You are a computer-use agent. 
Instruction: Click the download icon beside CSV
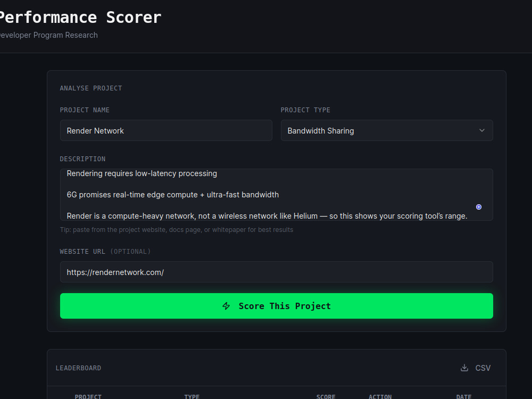464,368
